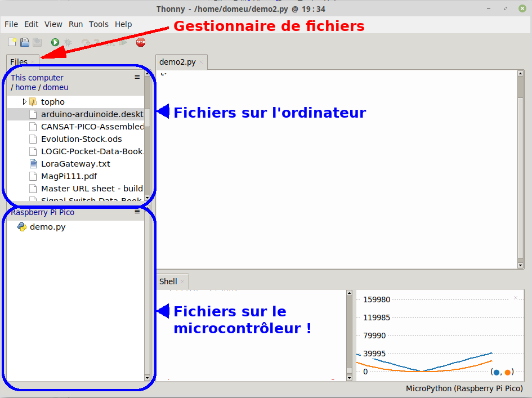This screenshot has width=532, height=398.
Task: Click the MicroPython (Raspberry Pi Pico) interpreter selector
Action: pos(464,388)
